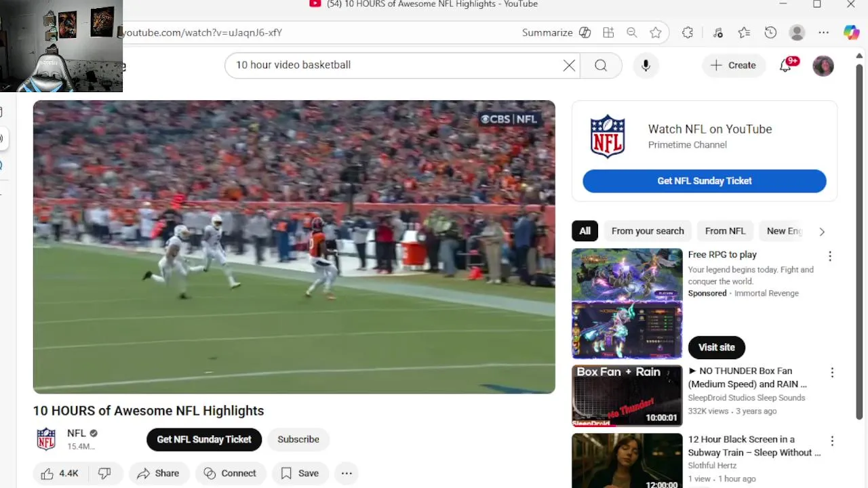Clear the YouTube search box with X
The width and height of the screenshot is (868, 488).
coord(569,65)
